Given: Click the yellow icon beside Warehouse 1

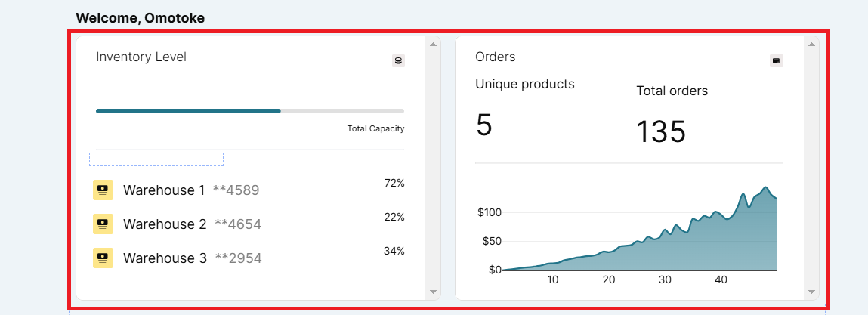Looking at the screenshot, I should point(103,190).
